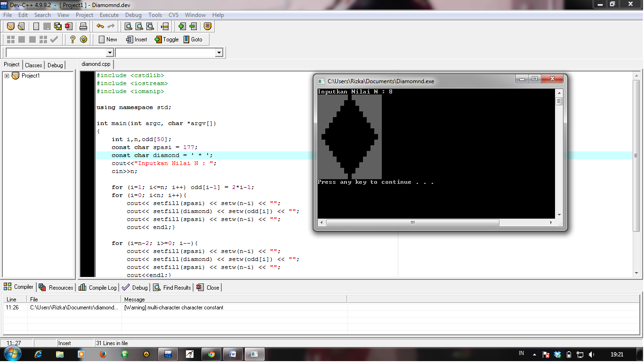This screenshot has height=363, width=644.
Task: Click the Add to project green plus icon
Action: pos(182,26)
